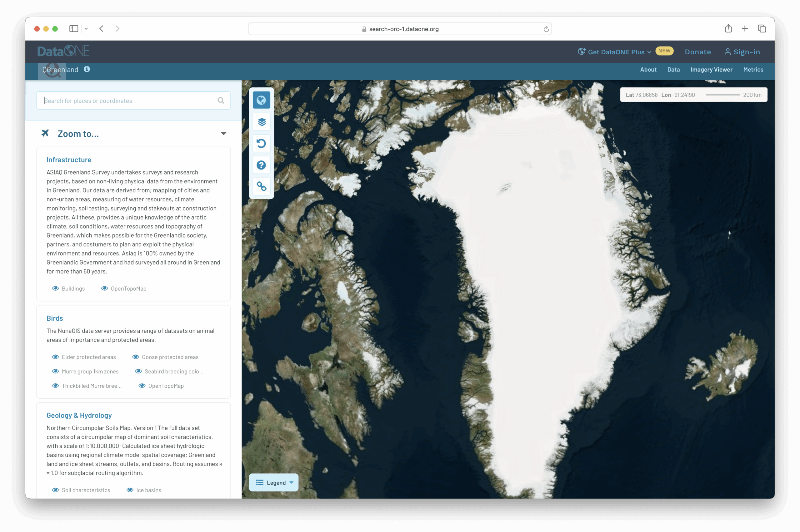
Task: Click the Sign-in link
Action: [x=742, y=52]
